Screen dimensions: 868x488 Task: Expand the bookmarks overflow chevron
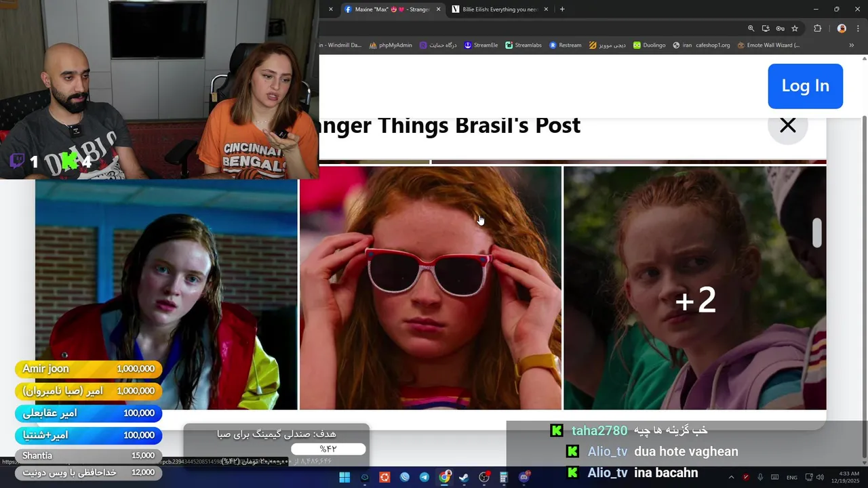click(x=852, y=45)
